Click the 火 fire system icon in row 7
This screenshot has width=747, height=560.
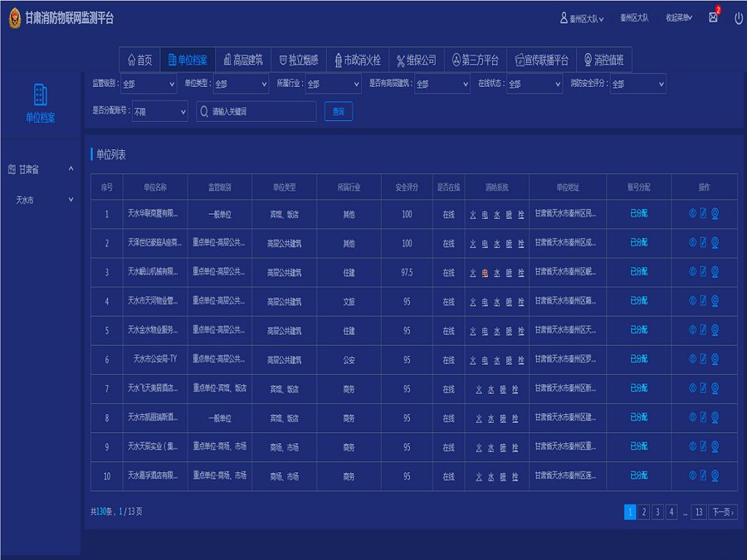pos(479,389)
